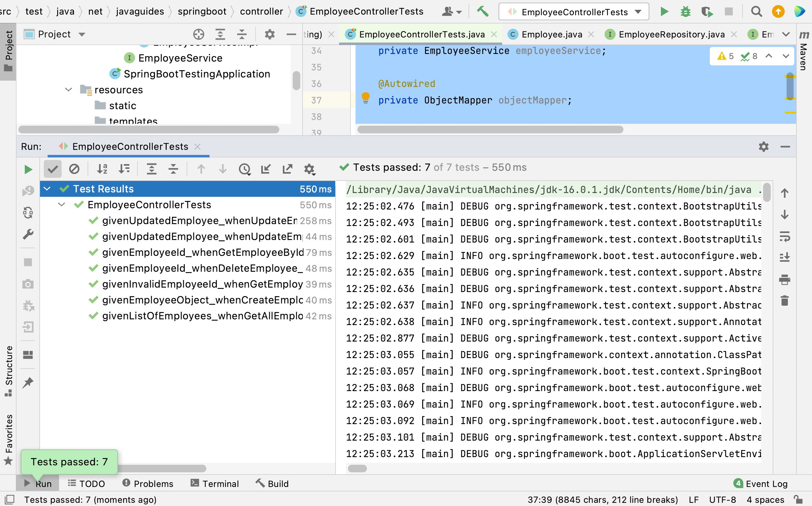Switch to Employee.java tab
This screenshot has height=506, width=812.
[551, 34]
